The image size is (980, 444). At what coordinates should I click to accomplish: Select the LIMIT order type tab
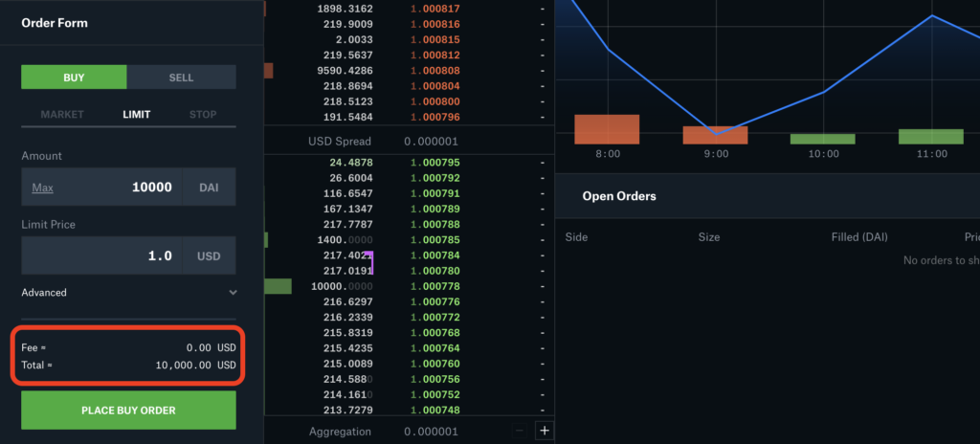pyautogui.click(x=136, y=115)
